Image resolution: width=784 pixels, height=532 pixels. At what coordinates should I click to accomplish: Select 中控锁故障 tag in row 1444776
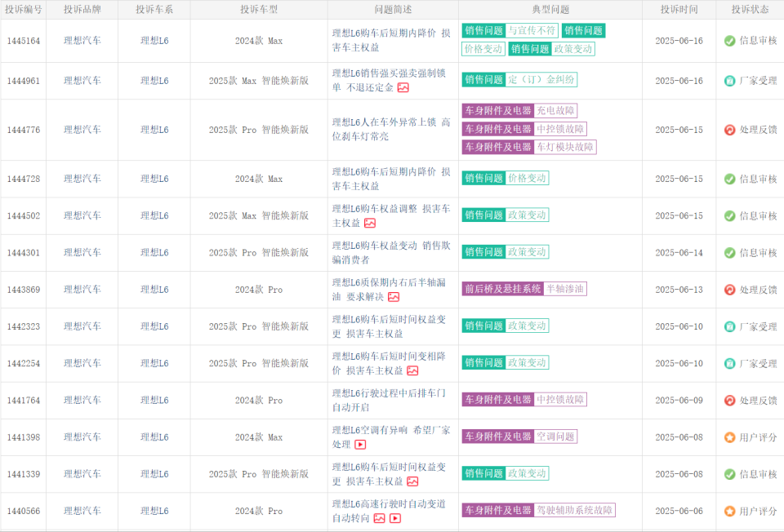560,129
